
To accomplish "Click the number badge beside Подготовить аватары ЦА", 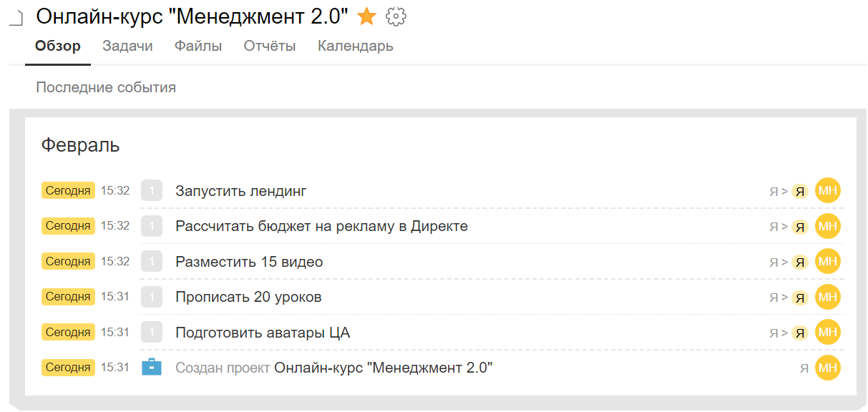I will coord(152,332).
